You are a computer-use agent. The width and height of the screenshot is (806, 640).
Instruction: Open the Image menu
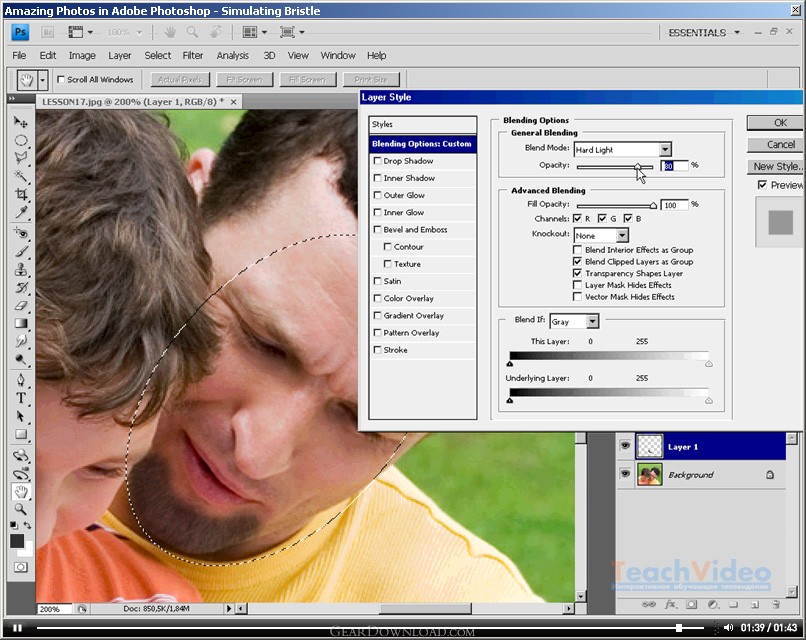coord(82,56)
